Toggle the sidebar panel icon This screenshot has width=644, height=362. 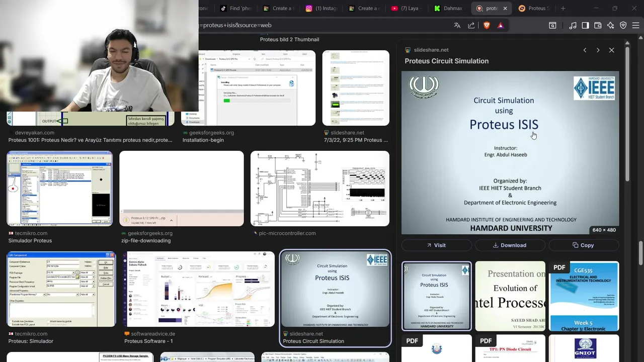pos(585,25)
